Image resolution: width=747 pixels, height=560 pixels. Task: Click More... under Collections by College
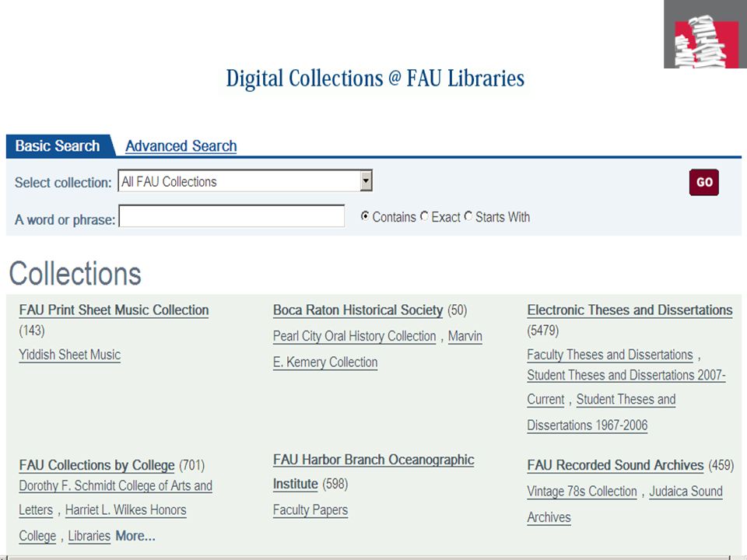pos(135,536)
